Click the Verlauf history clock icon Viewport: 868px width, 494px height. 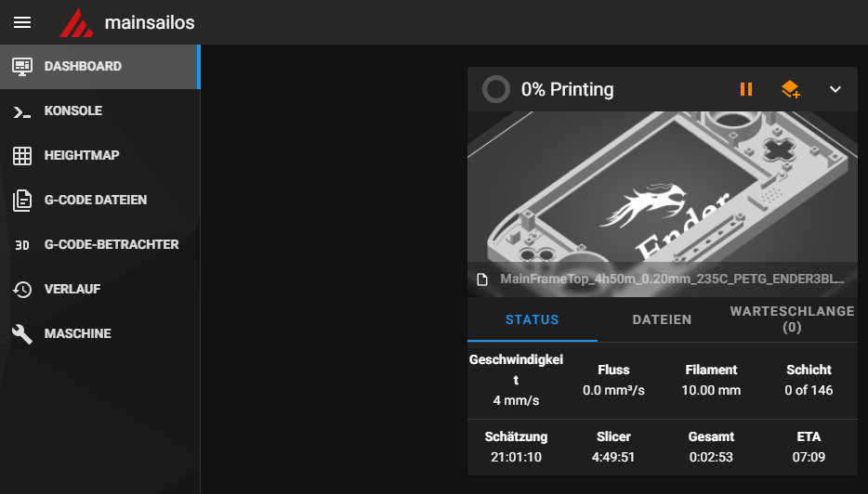point(22,290)
